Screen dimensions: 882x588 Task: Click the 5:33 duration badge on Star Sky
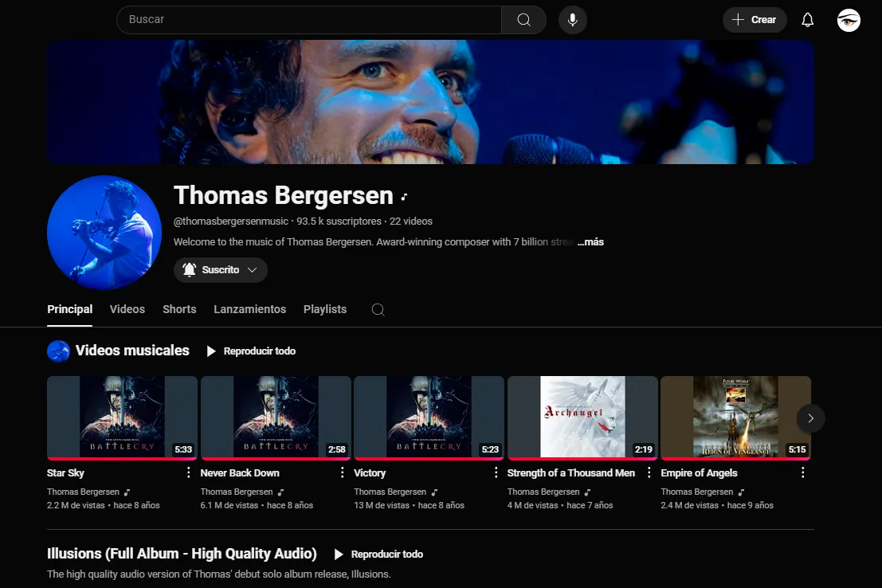[183, 449]
